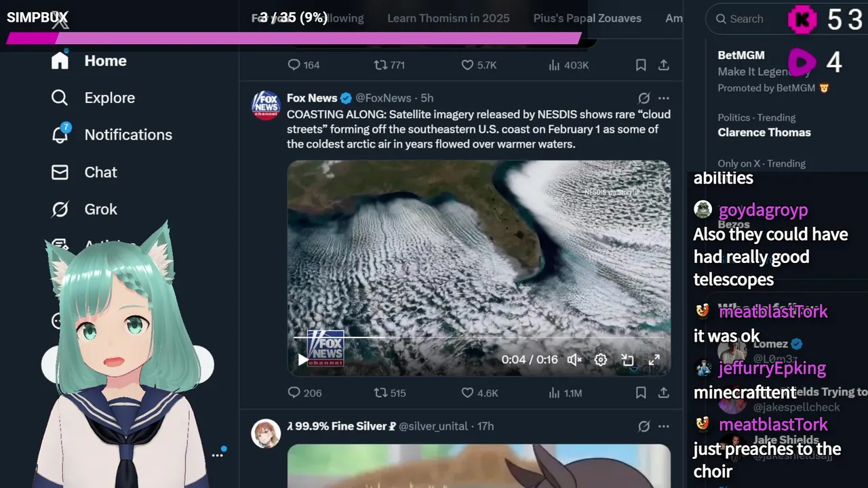The width and height of the screenshot is (868, 488).
Task: Open more options on Fine Silver post
Action: (x=664, y=426)
